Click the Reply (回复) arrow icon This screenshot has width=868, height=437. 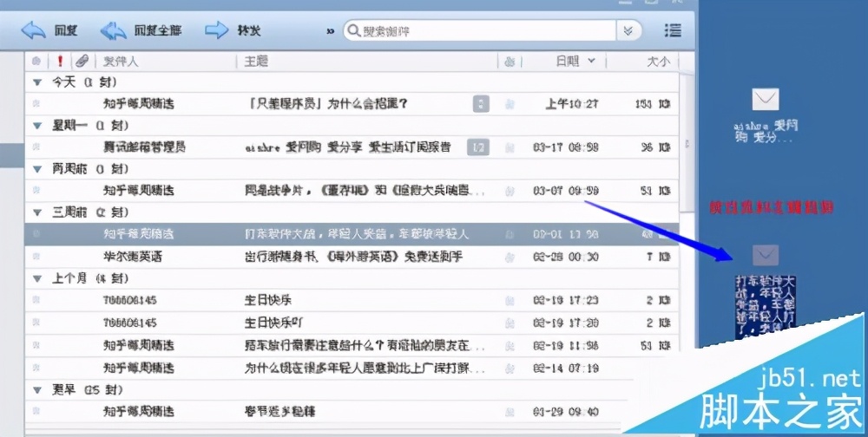coord(33,29)
